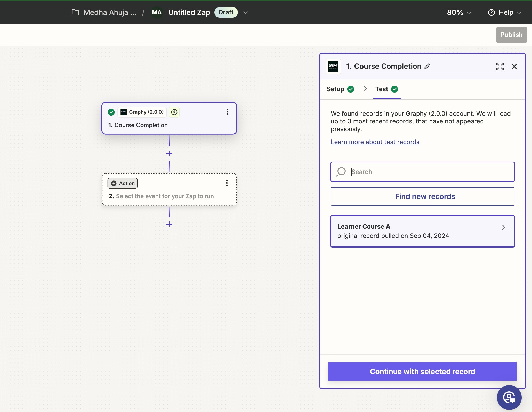Open the Untitled Zap options dropdown chevron
The image size is (532, 412).
point(246,12)
